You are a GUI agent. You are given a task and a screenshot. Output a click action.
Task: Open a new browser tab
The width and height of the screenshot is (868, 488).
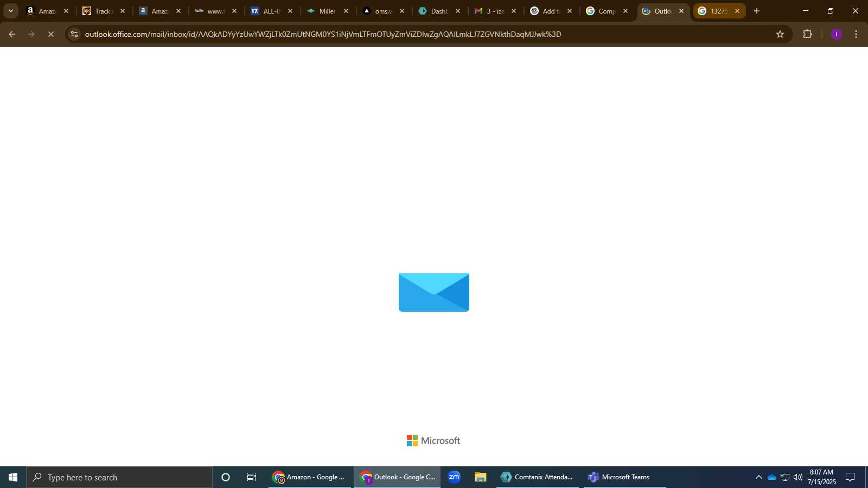(x=757, y=11)
